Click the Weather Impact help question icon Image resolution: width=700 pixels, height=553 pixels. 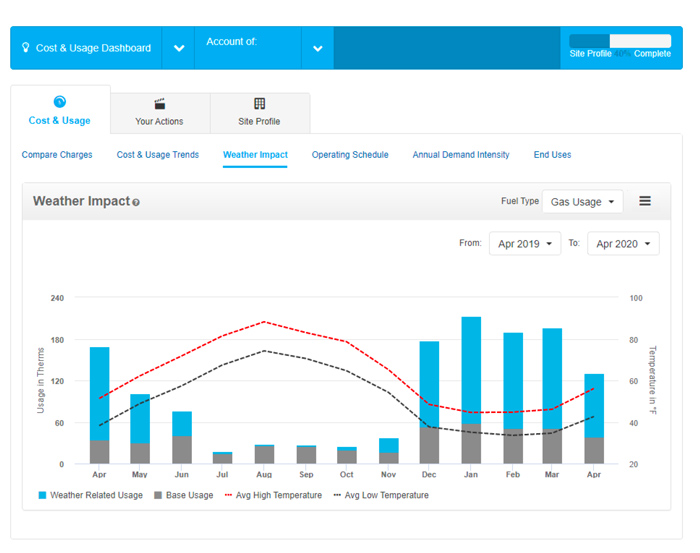click(136, 202)
